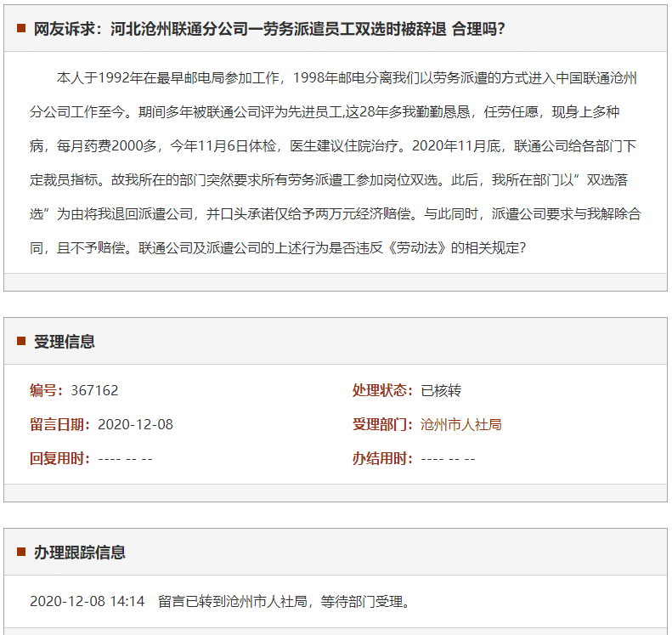Click the tracking entry 留言已转到沧州市人社局，等待部门受理
This screenshot has width=672, height=635.
[x=285, y=601]
